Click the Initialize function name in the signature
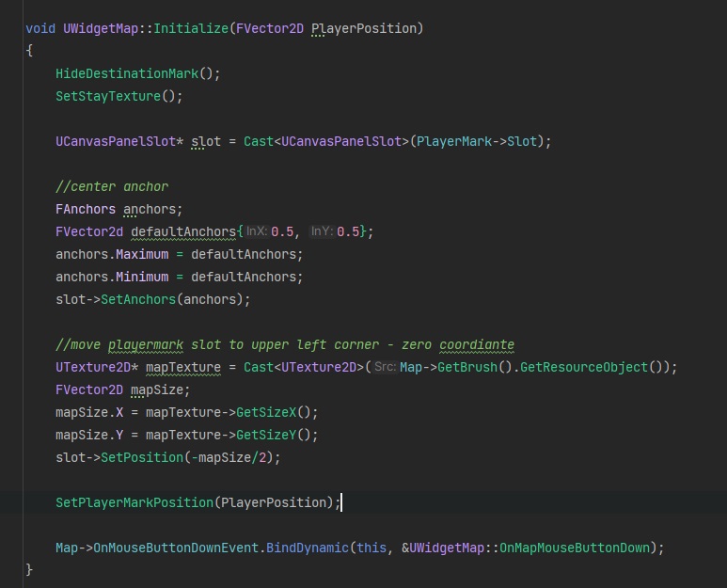This screenshot has height=588, width=727. [191, 29]
